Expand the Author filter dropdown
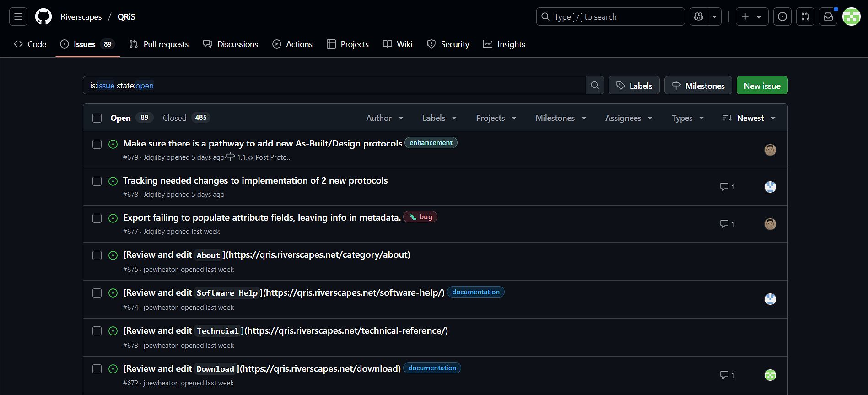Screen dimensions: 868x395 (x=385, y=118)
